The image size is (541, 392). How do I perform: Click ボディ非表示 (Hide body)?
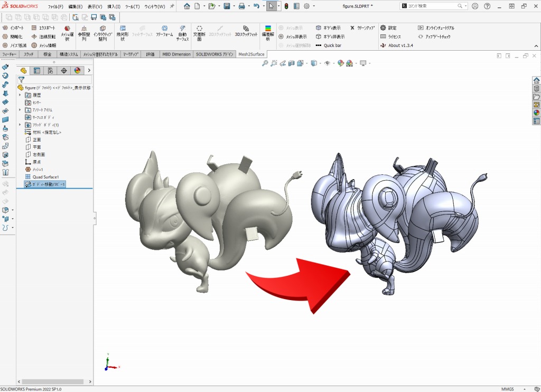[330, 36]
